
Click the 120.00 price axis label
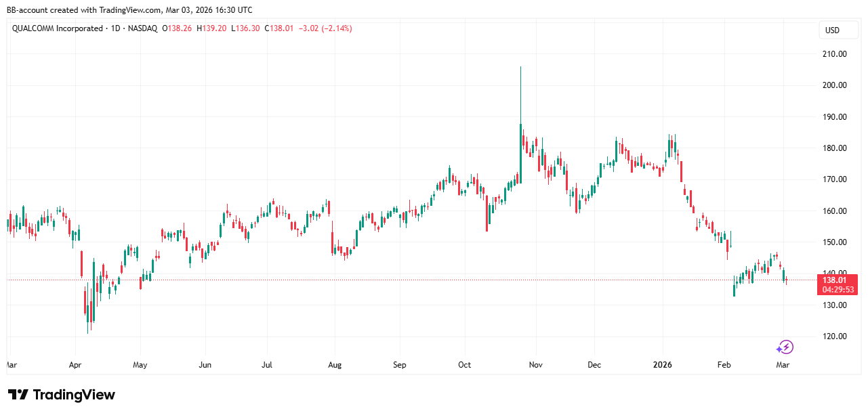(x=832, y=336)
